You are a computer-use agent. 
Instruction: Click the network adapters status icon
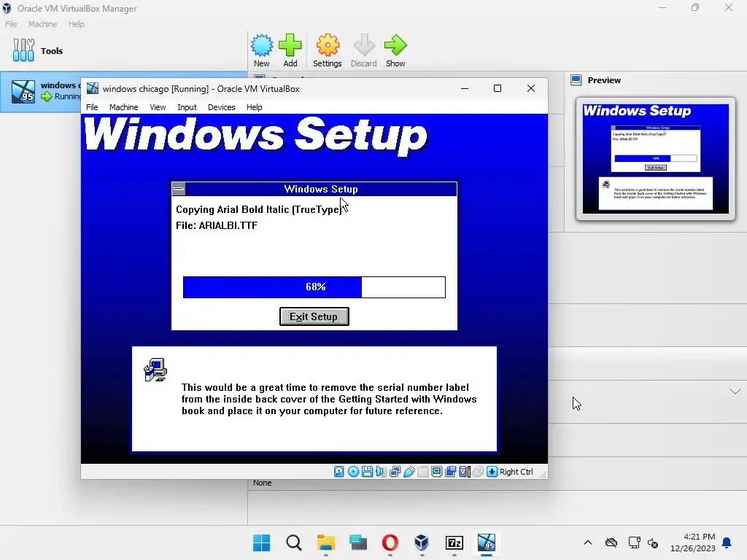(395, 472)
